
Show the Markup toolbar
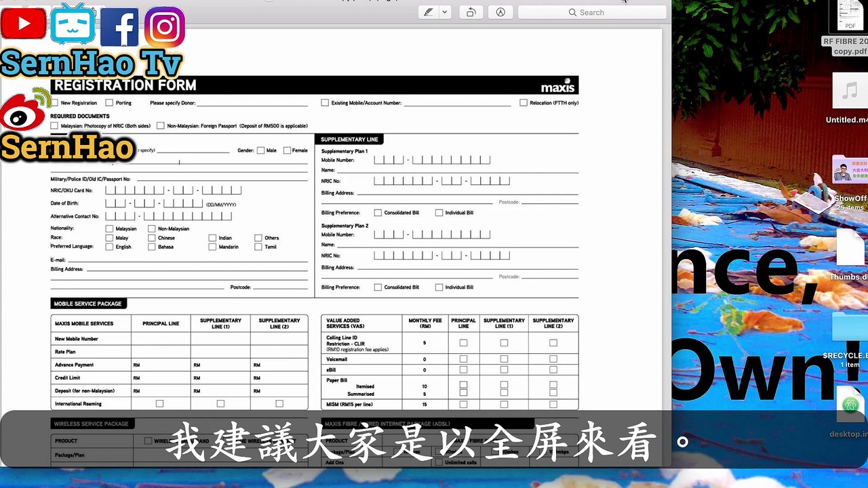tap(500, 12)
